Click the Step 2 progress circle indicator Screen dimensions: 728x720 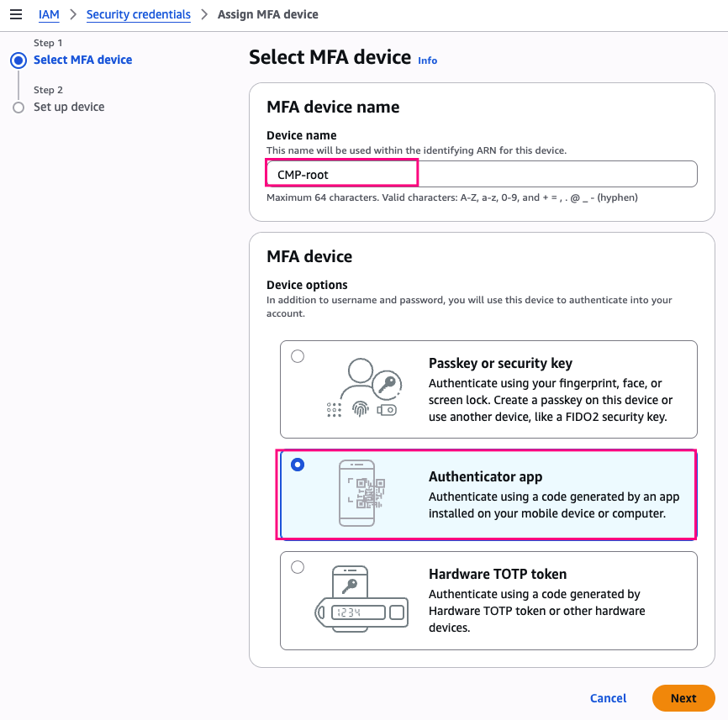coord(18,108)
